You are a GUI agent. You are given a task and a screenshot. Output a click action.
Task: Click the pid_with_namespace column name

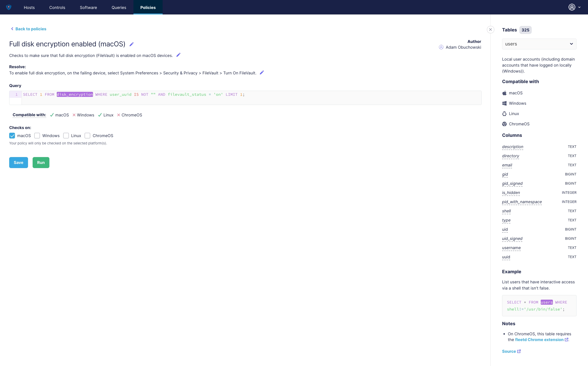tap(522, 202)
